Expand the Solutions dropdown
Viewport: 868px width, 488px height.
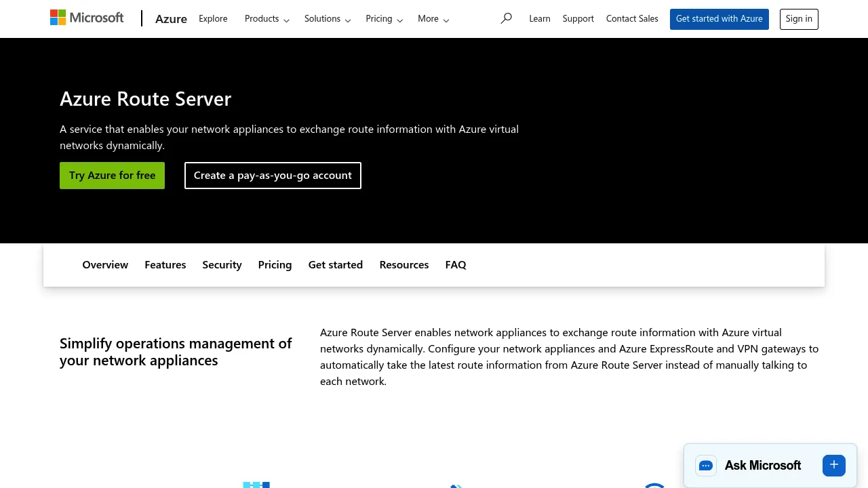coord(328,19)
